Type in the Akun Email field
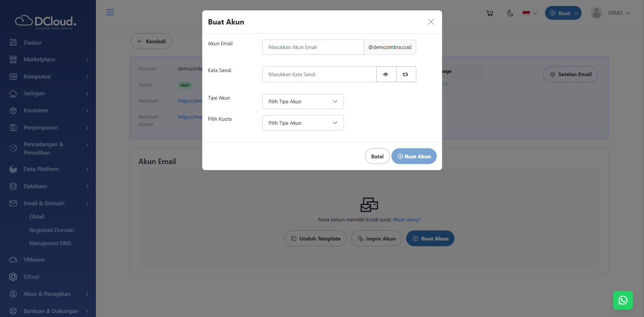The height and width of the screenshot is (317, 644). tap(313, 47)
